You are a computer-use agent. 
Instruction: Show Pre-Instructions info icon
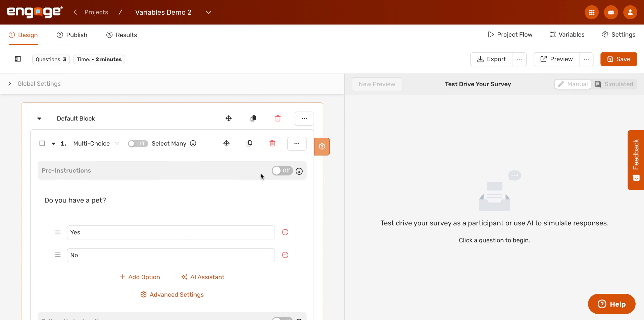(x=299, y=171)
